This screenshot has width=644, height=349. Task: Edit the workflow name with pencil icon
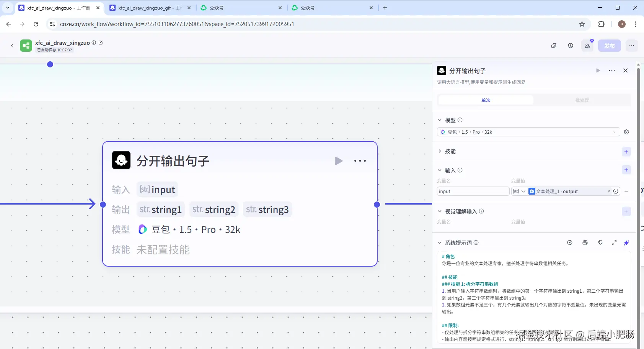pyautogui.click(x=101, y=43)
